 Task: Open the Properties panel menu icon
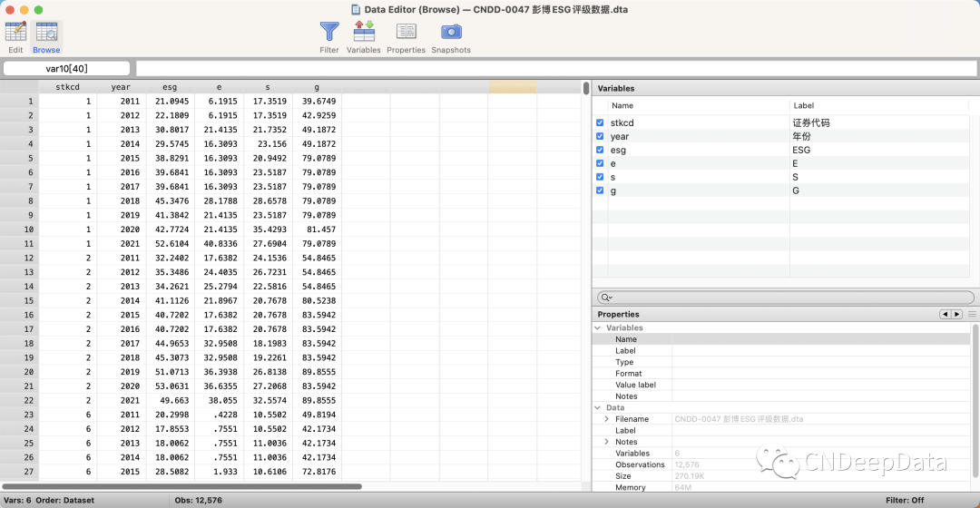coord(972,314)
